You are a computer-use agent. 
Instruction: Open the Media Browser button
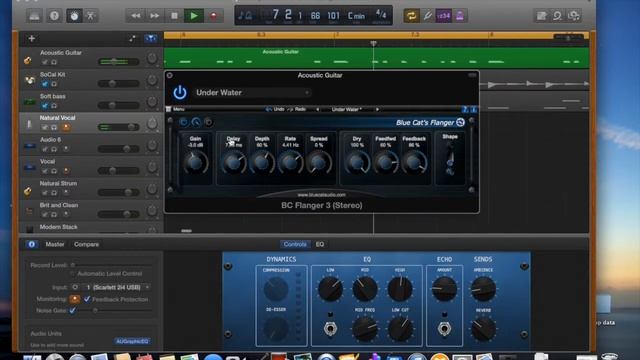pyautogui.click(x=574, y=16)
